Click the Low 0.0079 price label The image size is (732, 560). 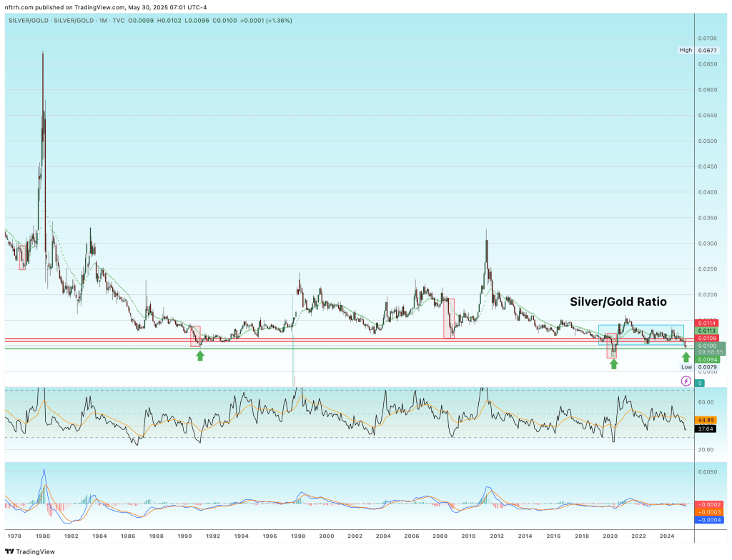[696, 366]
